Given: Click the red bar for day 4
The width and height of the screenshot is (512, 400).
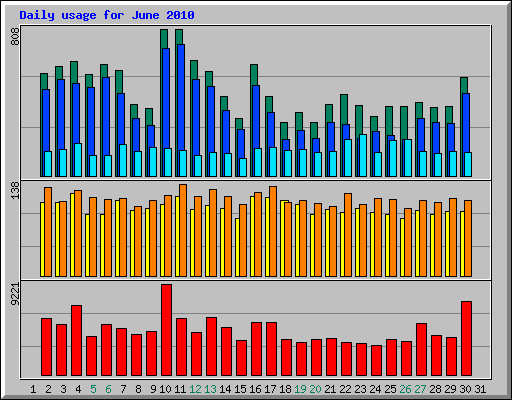Looking at the screenshot, I should (x=76, y=341).
